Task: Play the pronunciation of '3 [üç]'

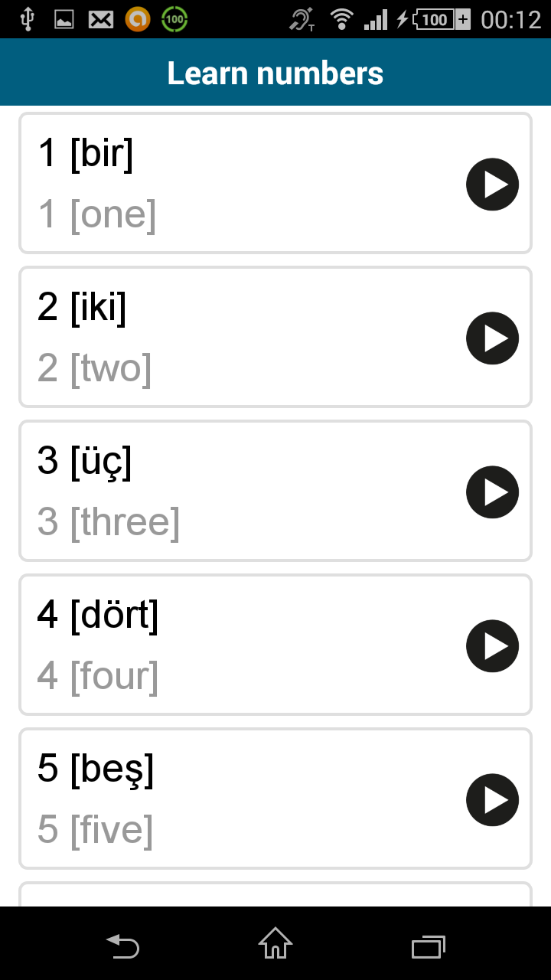Action: [492, 492]
